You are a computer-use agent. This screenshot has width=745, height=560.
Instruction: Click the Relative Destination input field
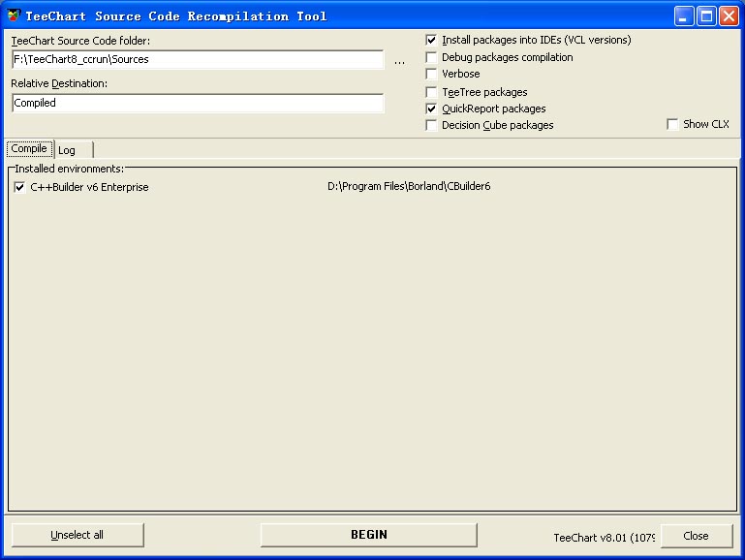(x=198, y=103)
